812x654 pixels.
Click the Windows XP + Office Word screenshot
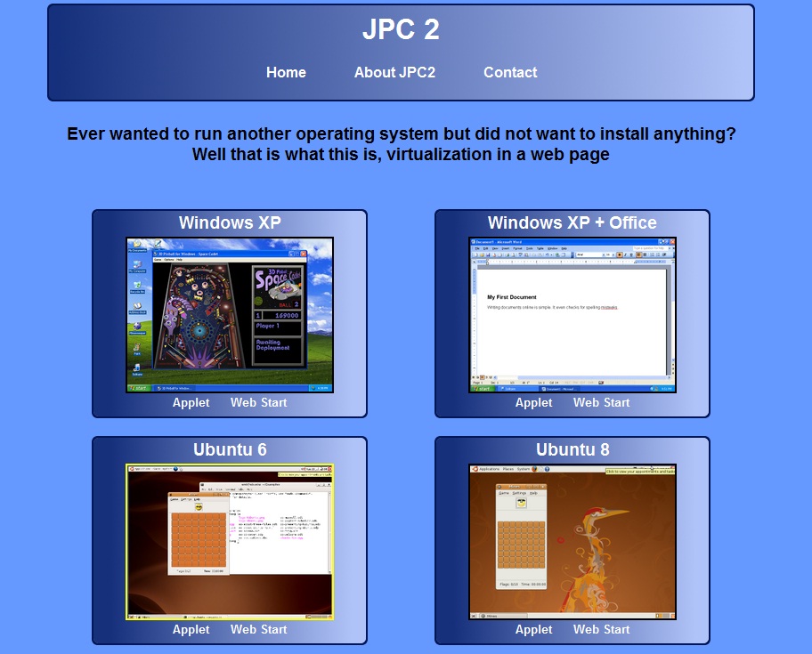(572, 315)
